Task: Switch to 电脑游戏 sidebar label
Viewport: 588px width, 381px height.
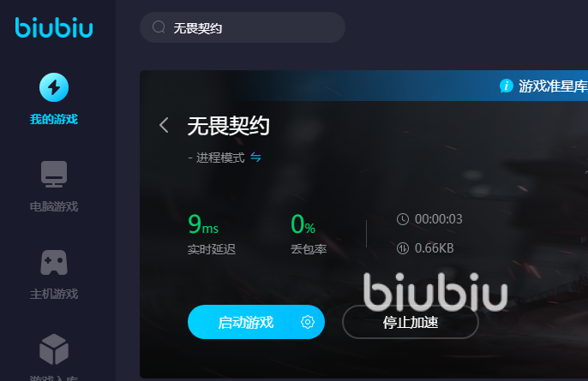Action: pyautogui.click(x=54, y=206)
